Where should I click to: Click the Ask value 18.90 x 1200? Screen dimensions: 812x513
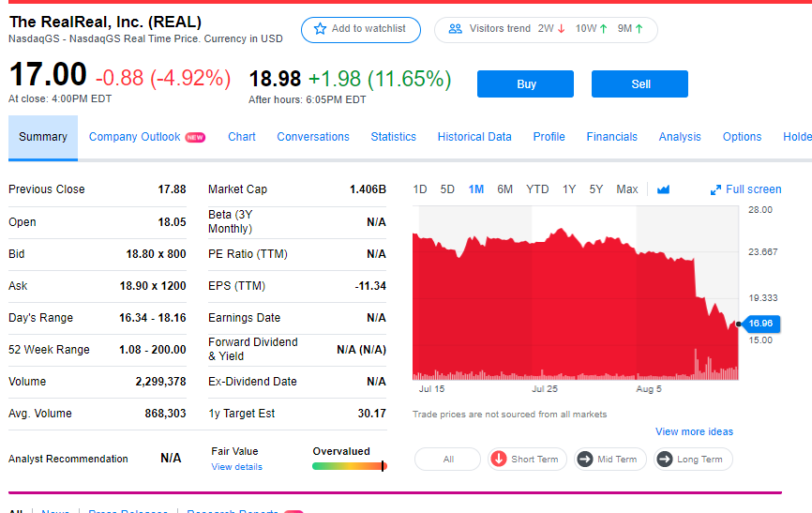pos(153,286)
